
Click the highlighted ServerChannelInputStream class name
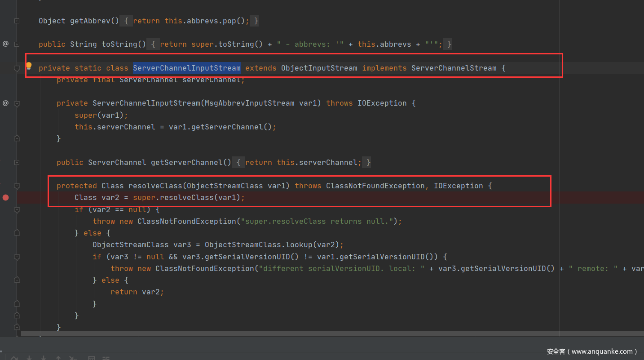click(x=186, y=68)
